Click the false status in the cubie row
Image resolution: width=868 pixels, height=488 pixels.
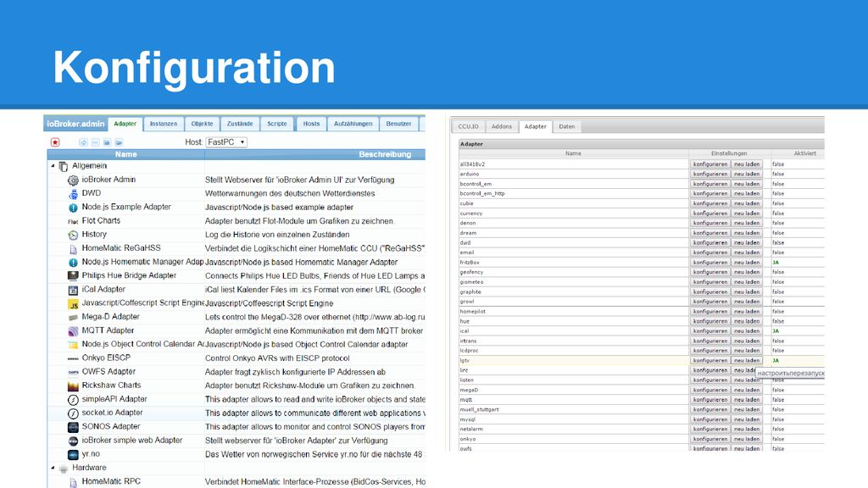(x=778, y=203)
